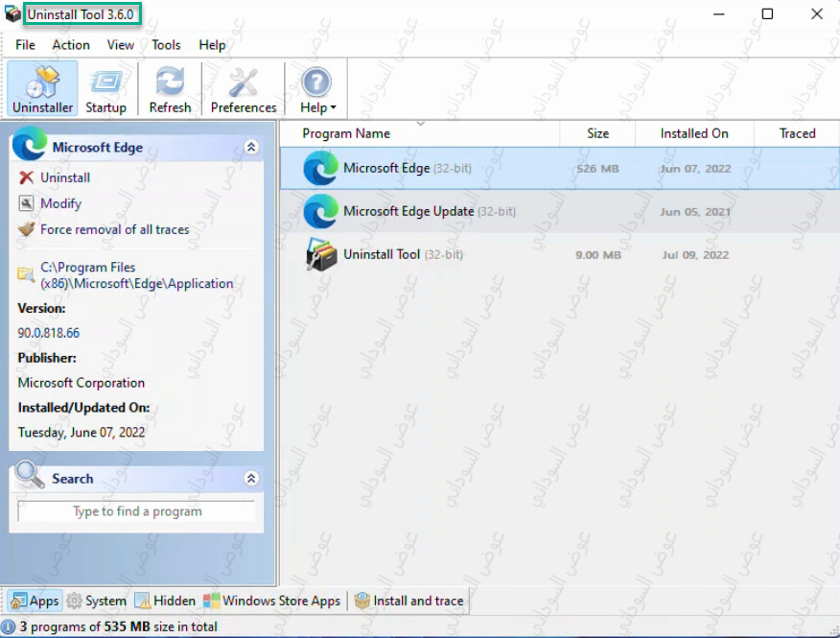Viewport: 840px width, 638px height.
Task: Open the Help menu in menu bar
Action: (212, 45)
